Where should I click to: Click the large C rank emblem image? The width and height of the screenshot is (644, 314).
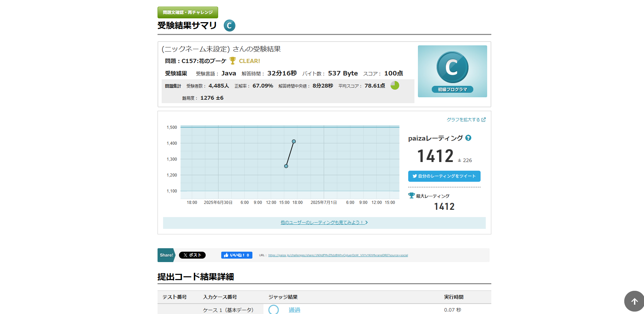[x=452, y=67]
